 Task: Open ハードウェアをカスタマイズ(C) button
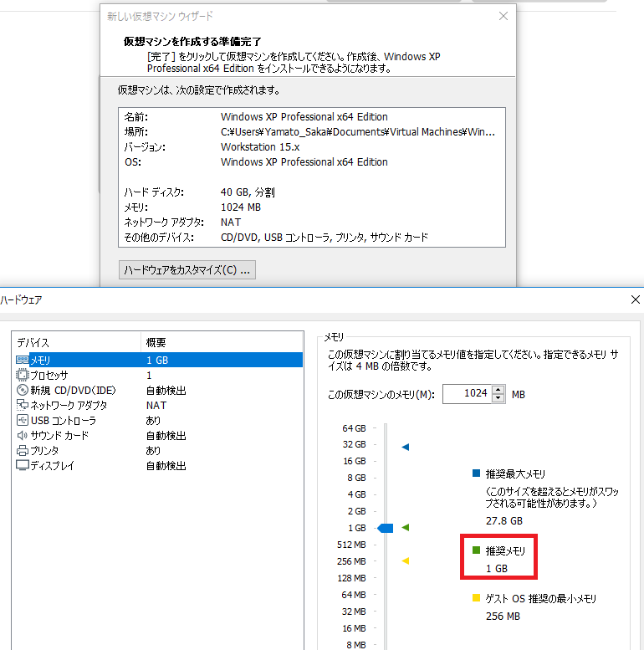187,270
